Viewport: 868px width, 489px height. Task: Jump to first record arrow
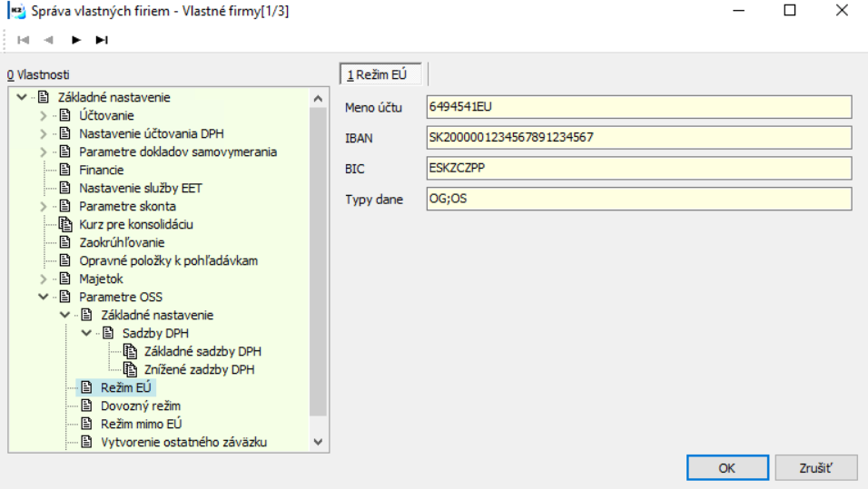point(24,40)
